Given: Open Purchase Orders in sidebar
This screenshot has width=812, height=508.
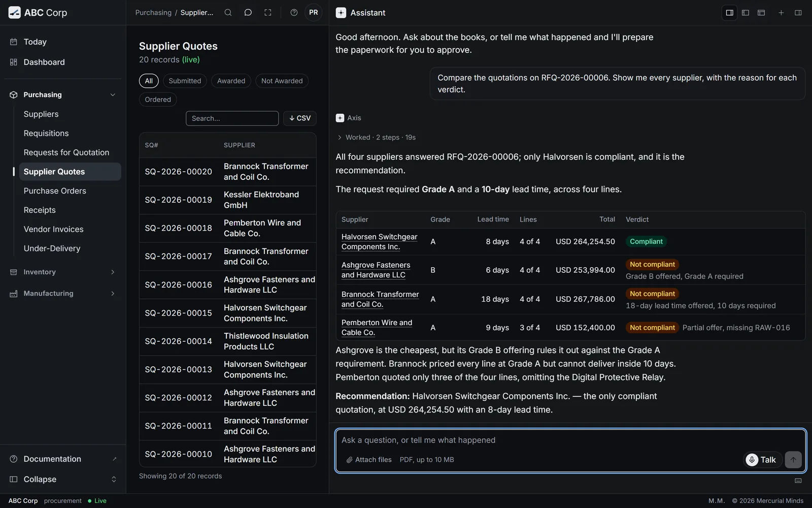Looking at the screenshot, I should point(55,191).
